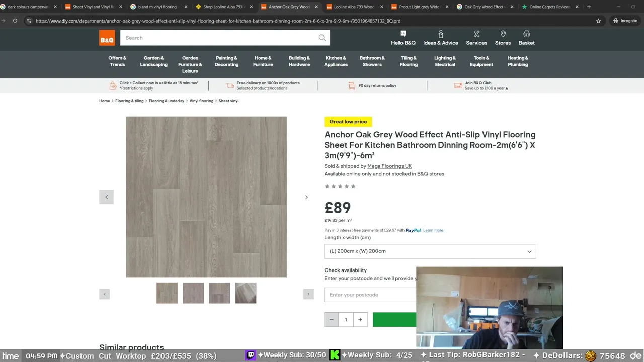
Task: Click the Click + Collect icon
Action: pos(113,86)
